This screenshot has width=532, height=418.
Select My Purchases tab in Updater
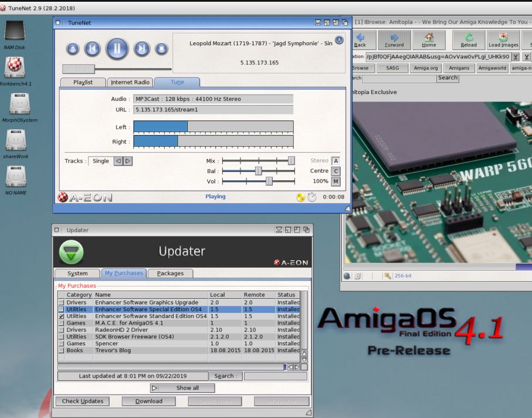tap(124, 273)
